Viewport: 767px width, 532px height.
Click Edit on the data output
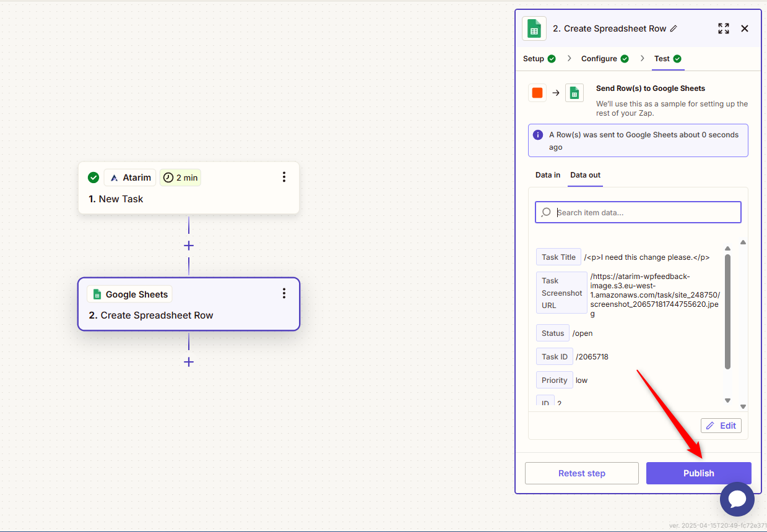click(721, 426)
